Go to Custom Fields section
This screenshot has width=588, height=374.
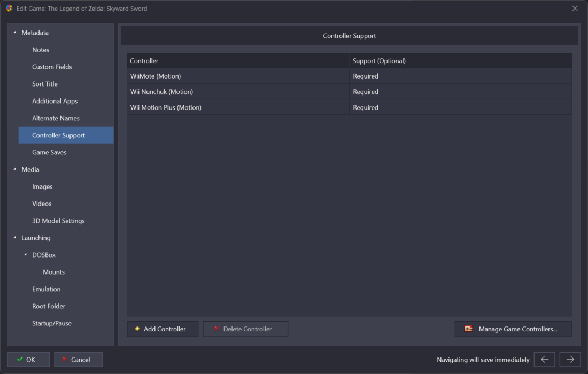point(52,67)
